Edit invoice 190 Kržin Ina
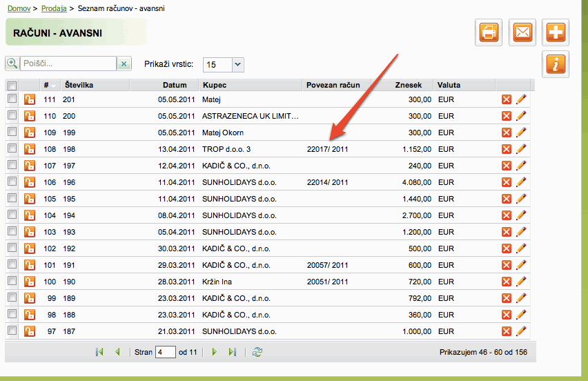 pos(521,282)
